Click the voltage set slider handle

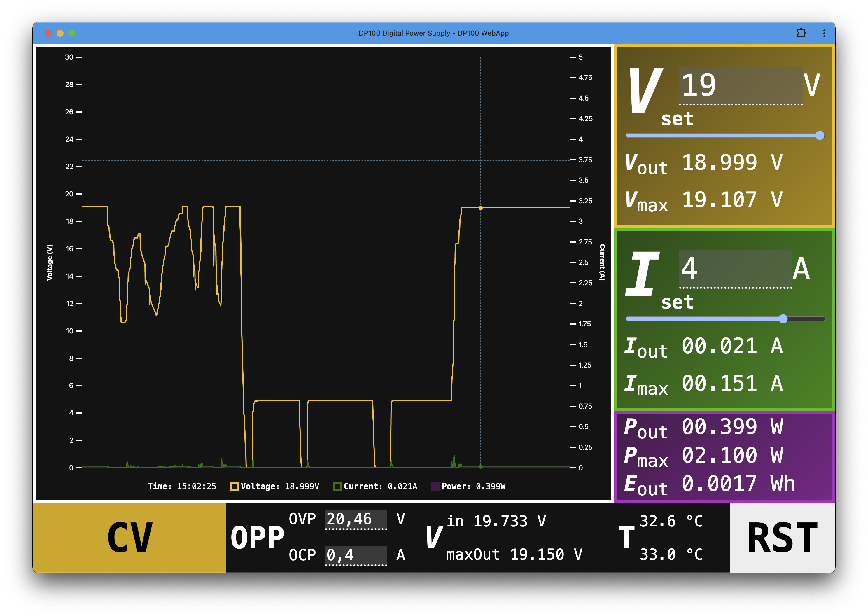pos(820,135)
